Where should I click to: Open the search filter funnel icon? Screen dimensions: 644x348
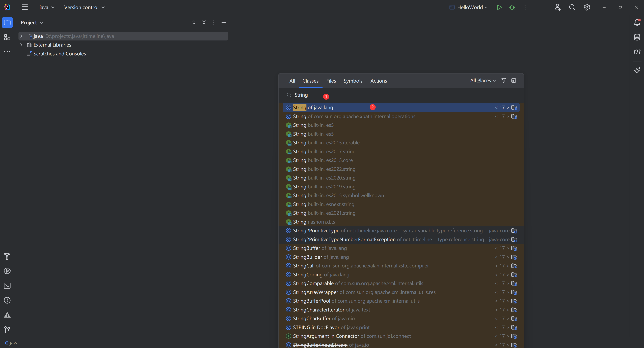tap(504, 80)
